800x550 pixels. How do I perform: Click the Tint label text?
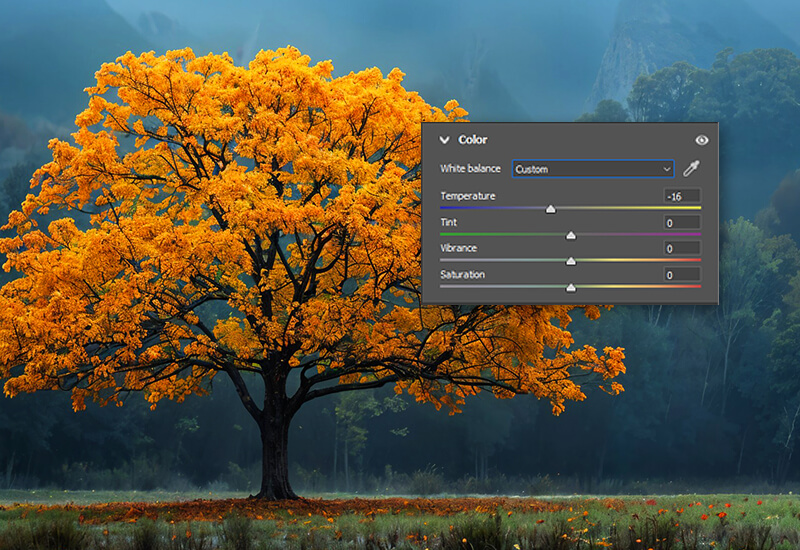449,222
